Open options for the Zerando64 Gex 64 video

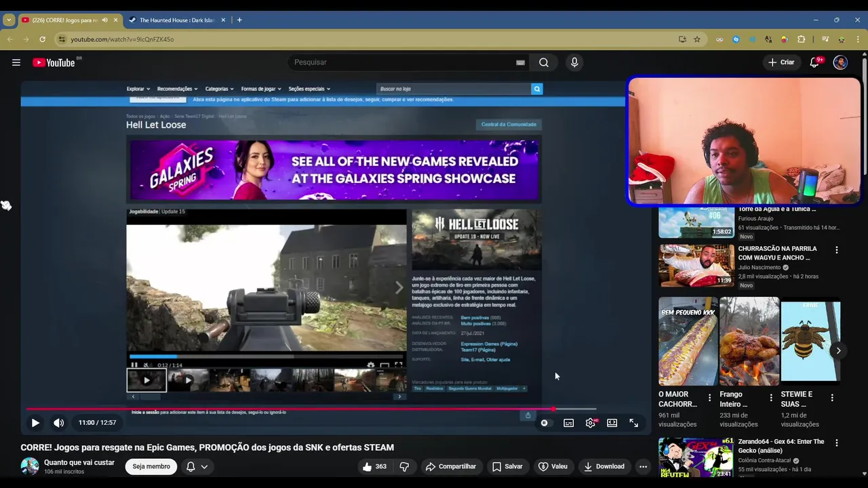pyautogui.click(x=836, y=443)
